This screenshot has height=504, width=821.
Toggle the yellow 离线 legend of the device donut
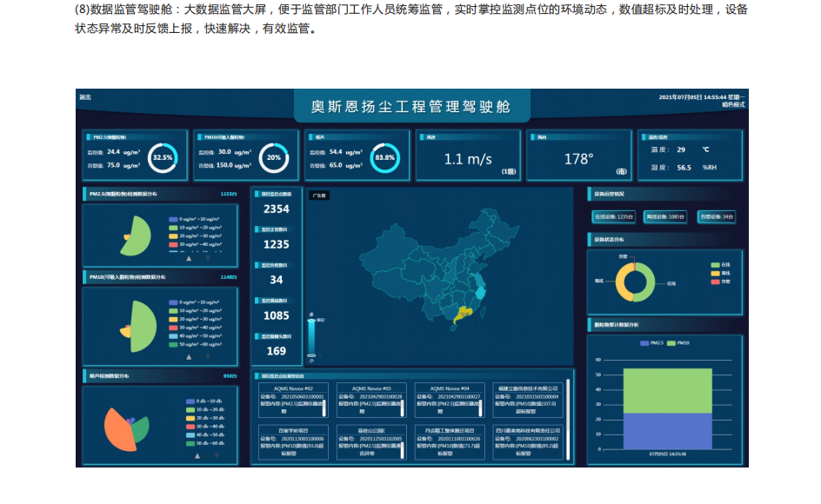click(720, 273)
